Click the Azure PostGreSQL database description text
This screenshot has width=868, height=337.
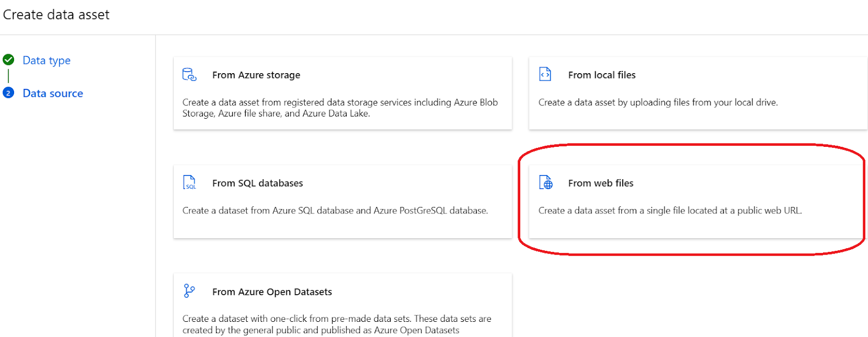point(335,211)
